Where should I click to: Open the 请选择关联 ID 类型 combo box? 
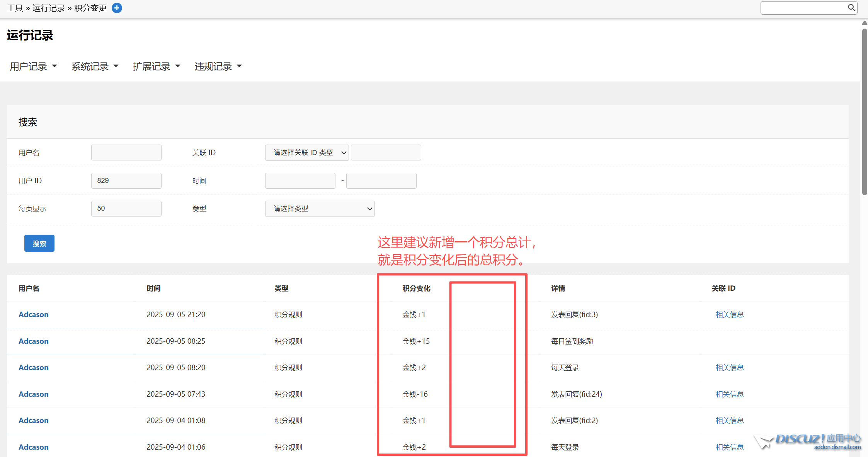tap(307, 153)
